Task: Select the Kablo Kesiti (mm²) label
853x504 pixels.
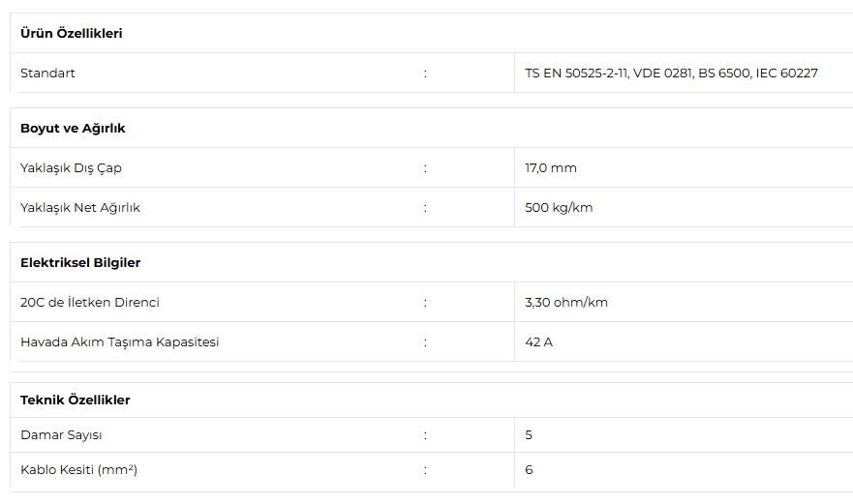Action: pos(78,470)
